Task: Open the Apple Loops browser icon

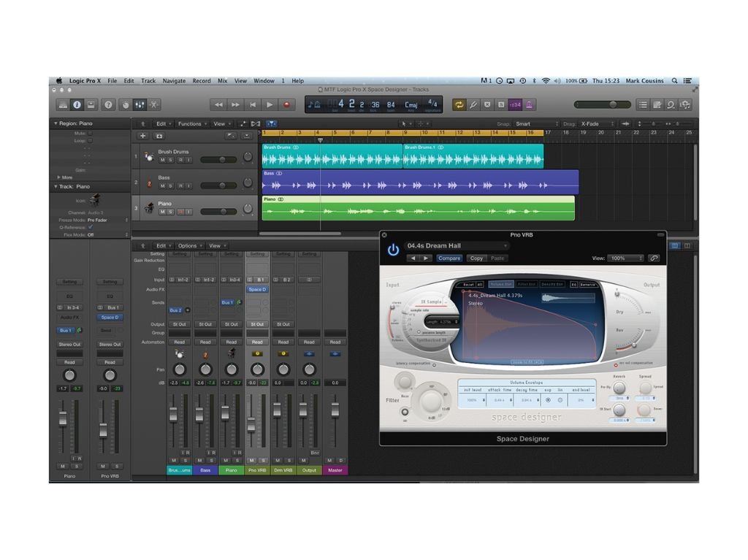Action: click(x=671, y=104)
